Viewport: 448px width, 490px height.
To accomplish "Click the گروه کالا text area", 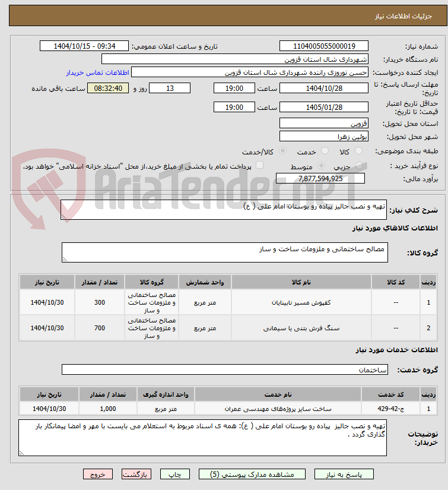I will [x=225, y=252].
